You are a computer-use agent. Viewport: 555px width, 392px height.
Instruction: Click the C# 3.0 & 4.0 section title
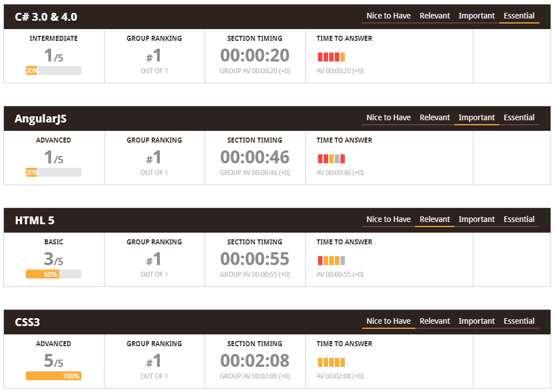tap(46, 17)
